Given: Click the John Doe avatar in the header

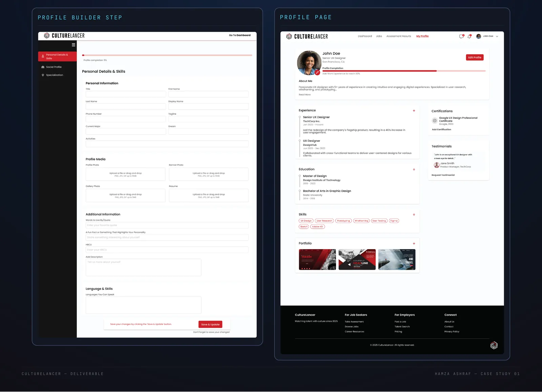Looking at the screenshot, I should point(479,36).
